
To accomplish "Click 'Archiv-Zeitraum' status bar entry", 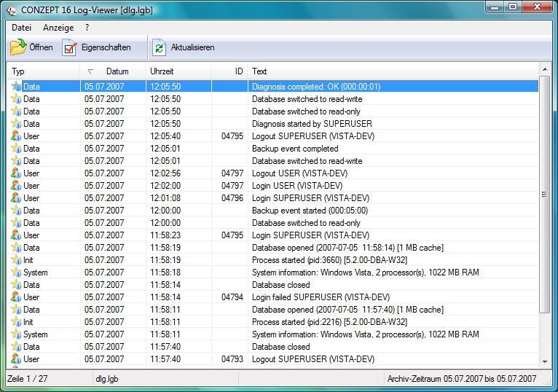I will 462,378.
